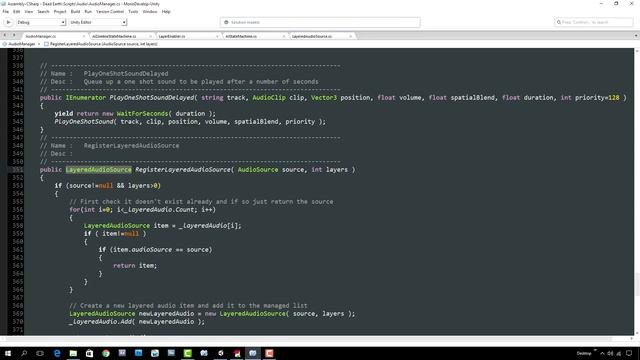Click the highlighted LayeredAudioSource return type
Screen dimensions: 640x360
[98, 169]
